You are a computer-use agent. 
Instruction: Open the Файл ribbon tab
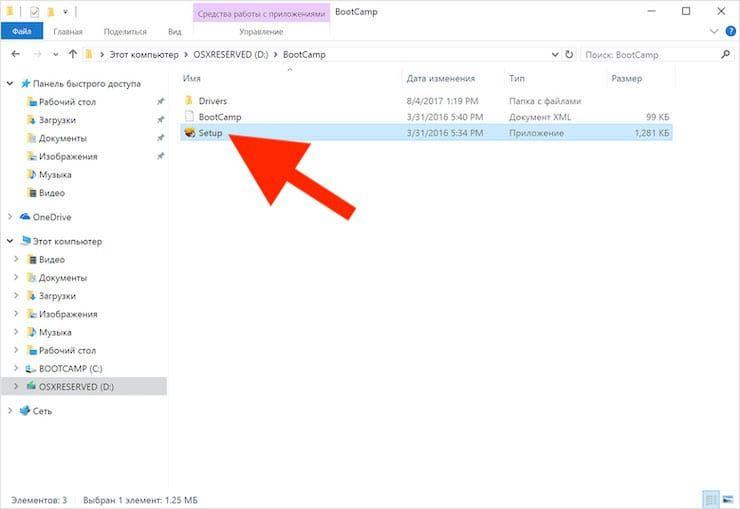22,31
